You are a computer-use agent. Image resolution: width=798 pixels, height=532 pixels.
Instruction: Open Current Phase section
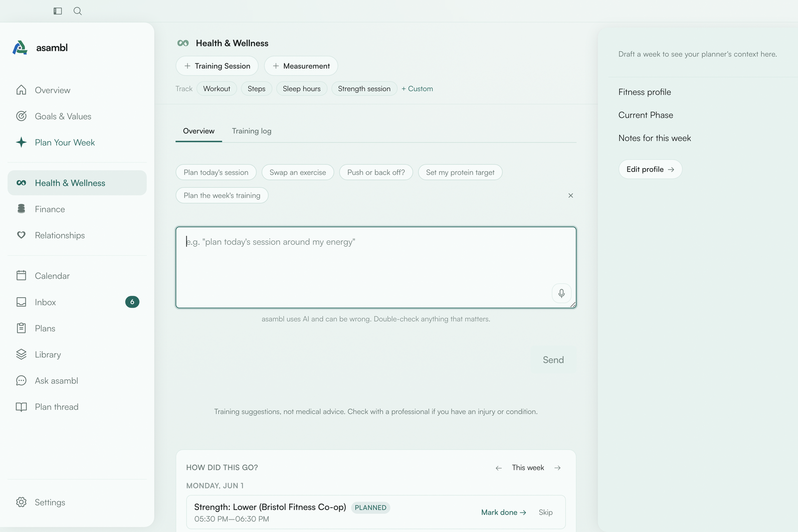tap(646, 115)
